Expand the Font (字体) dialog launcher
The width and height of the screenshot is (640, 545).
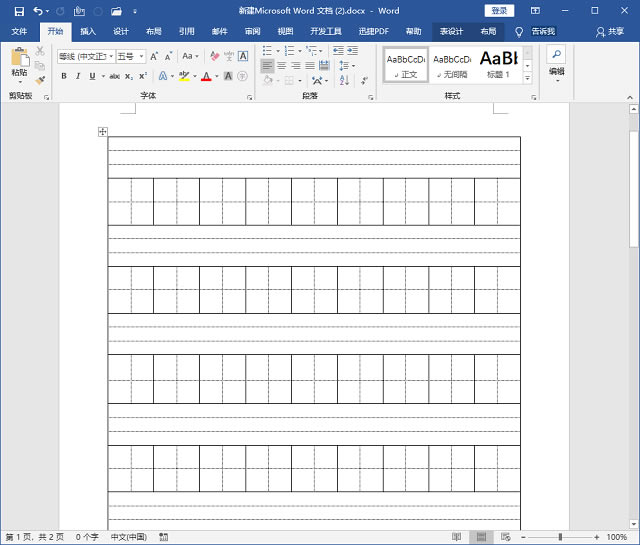(249, 97)
